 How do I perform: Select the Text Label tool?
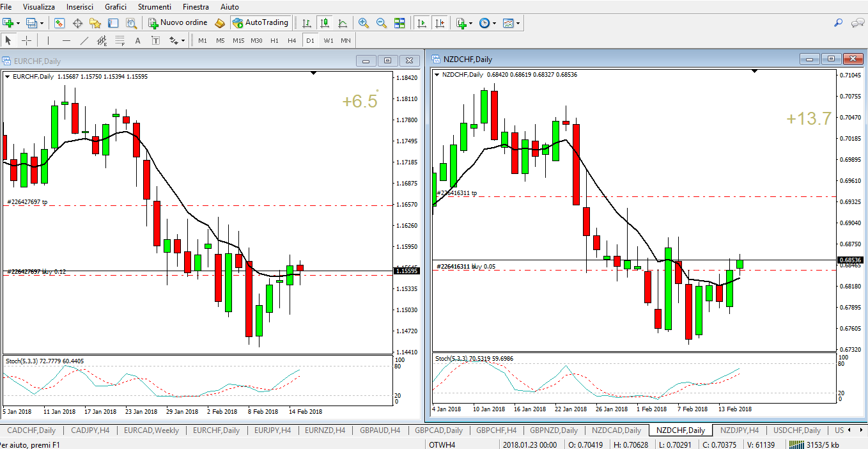(155, 40)
